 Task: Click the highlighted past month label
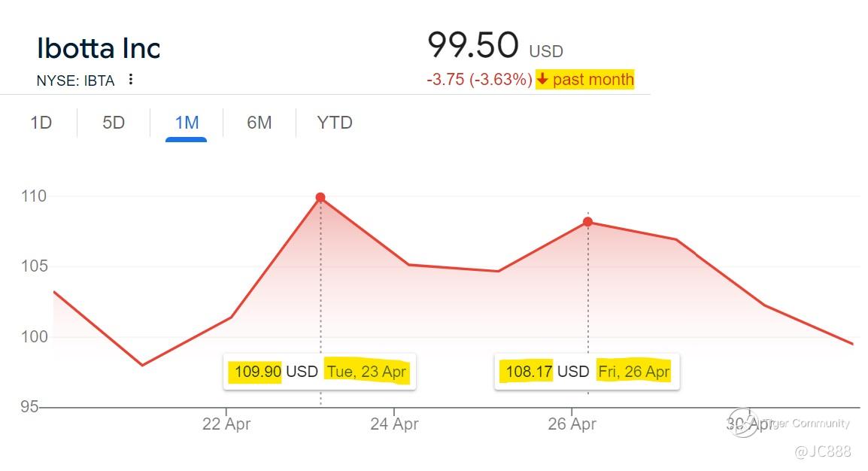pyautogui.click(x=593, y=79)
